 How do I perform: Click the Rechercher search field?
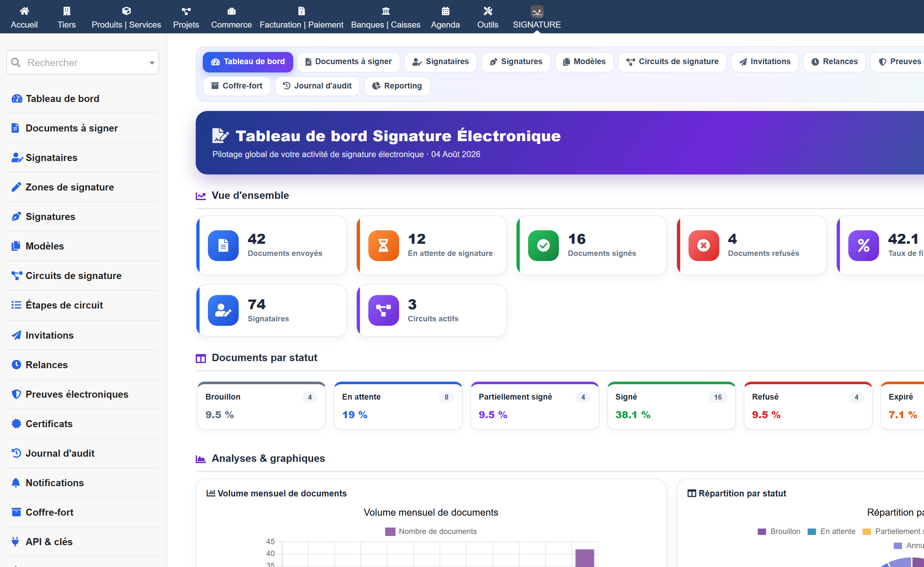click(83, 62)
